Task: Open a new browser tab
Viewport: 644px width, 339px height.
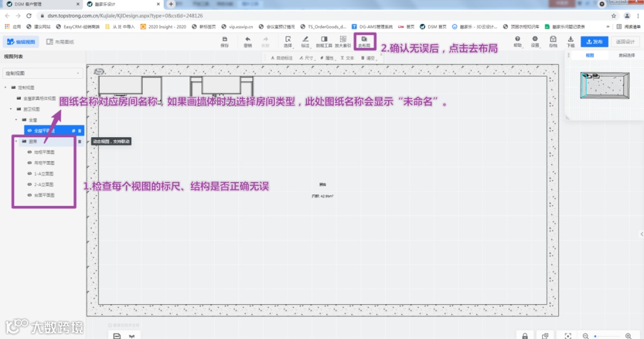Action: coord(171,4)
